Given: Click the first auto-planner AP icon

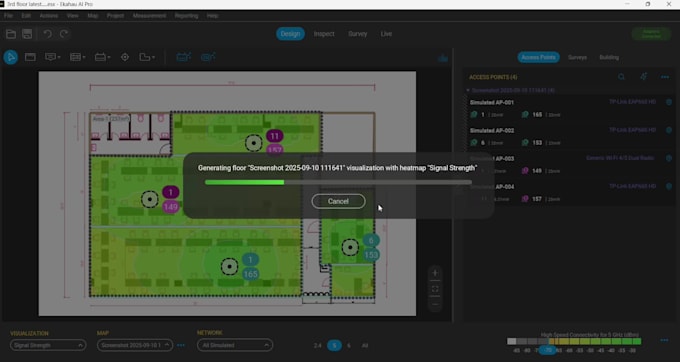Looking at the screenshot, I should click(x=184, y=57).
